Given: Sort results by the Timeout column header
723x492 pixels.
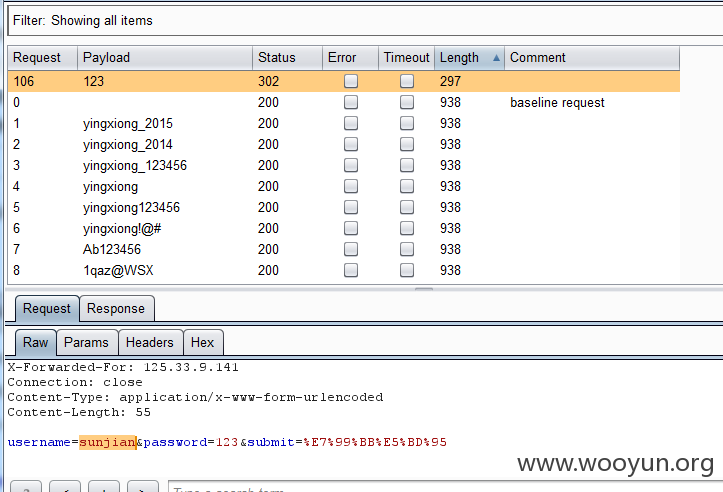Looking at the screenshot, I should click(407, 58).
